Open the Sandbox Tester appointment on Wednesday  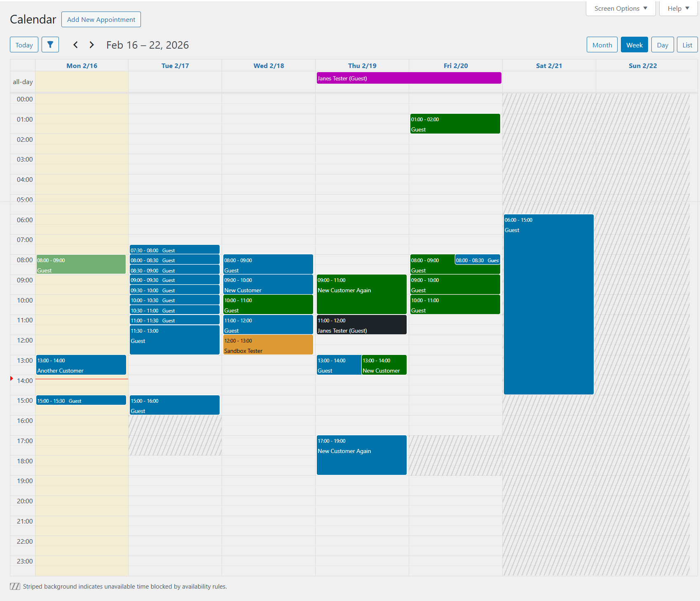tap(268, 345)
